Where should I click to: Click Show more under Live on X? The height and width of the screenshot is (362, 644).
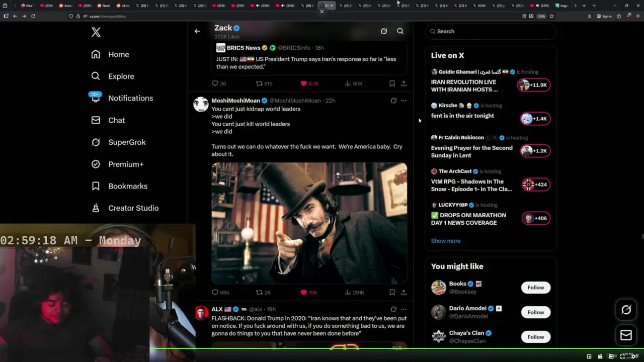coord(445,241)
